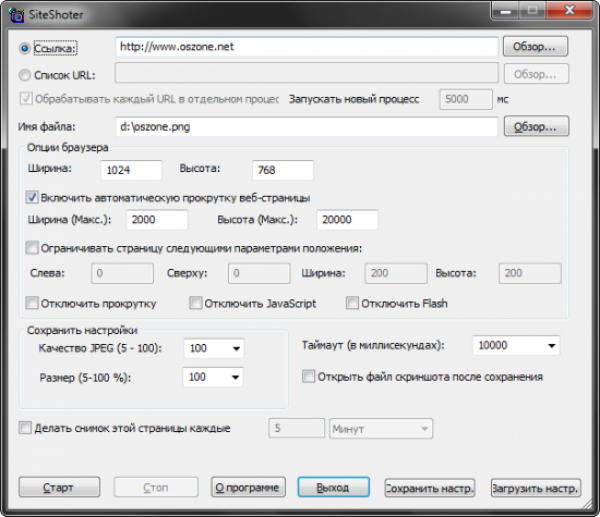Open О программе dialog

click(x=248, y=487)
